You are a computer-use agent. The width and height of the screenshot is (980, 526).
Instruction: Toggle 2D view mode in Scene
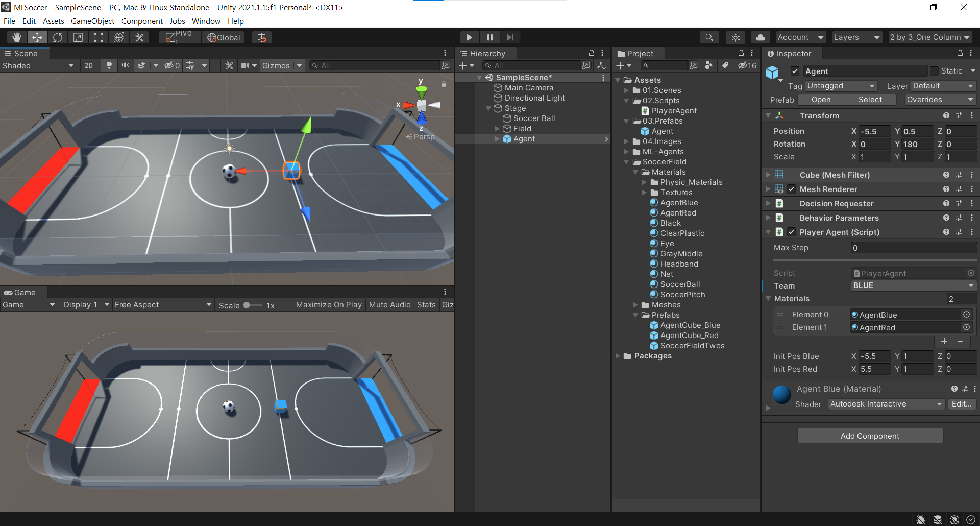(89, 65)
